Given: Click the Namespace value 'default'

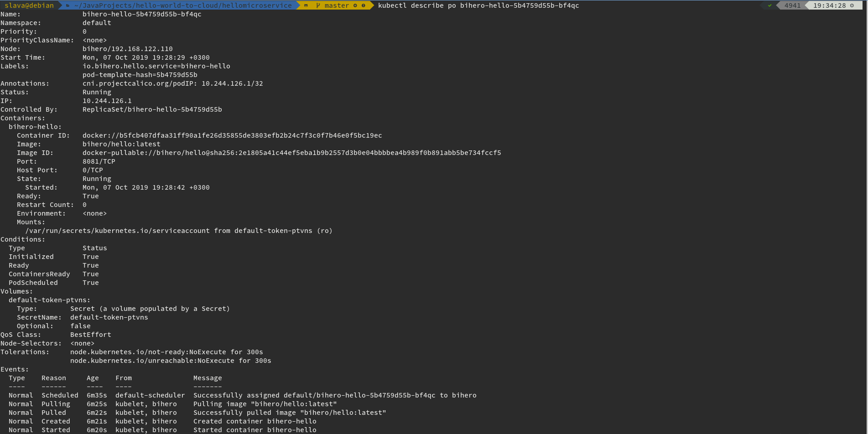Looking at the screenshot, I should 97,23.
